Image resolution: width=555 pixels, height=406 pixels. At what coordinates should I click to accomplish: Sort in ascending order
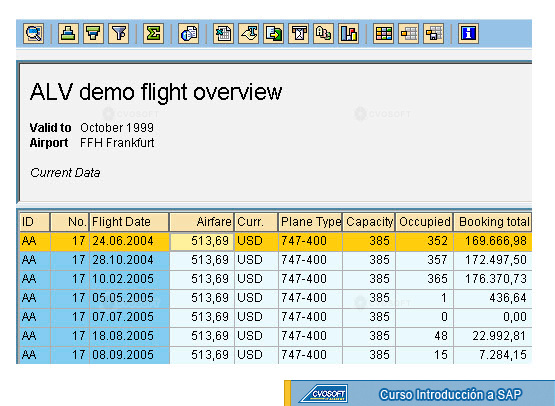(x=68, y=34)
